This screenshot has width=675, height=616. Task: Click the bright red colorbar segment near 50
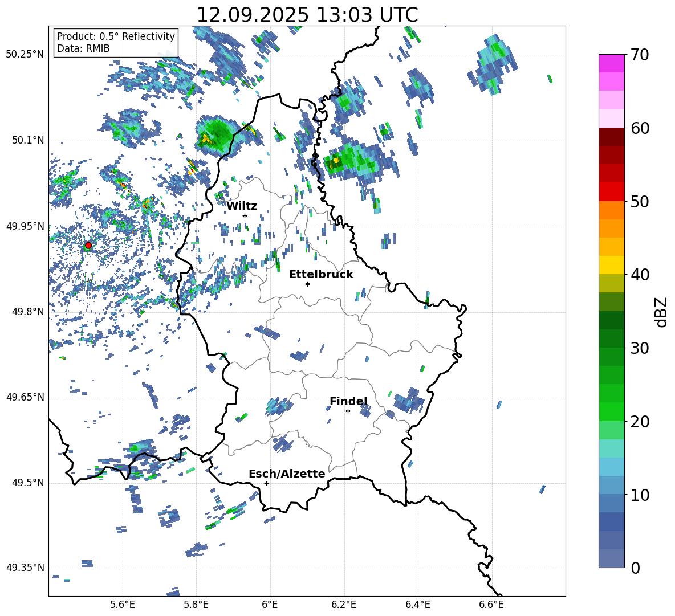[611, 192]
